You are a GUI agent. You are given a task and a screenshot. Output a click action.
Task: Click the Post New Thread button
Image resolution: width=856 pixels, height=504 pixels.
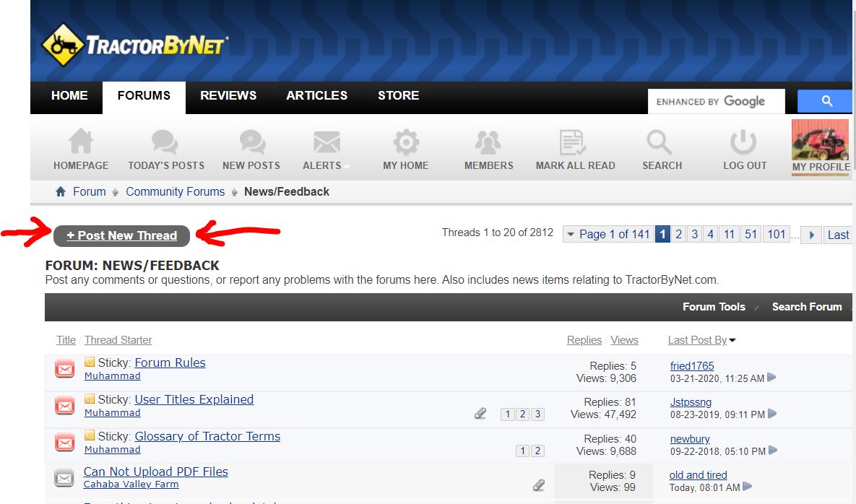pos(121,235)
